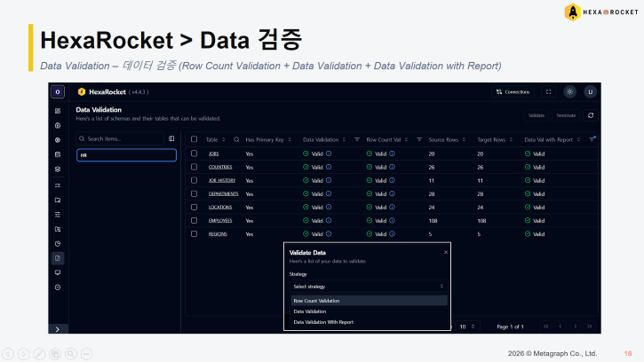Expand the sidebar with bottom chevron

pos(58,329)
